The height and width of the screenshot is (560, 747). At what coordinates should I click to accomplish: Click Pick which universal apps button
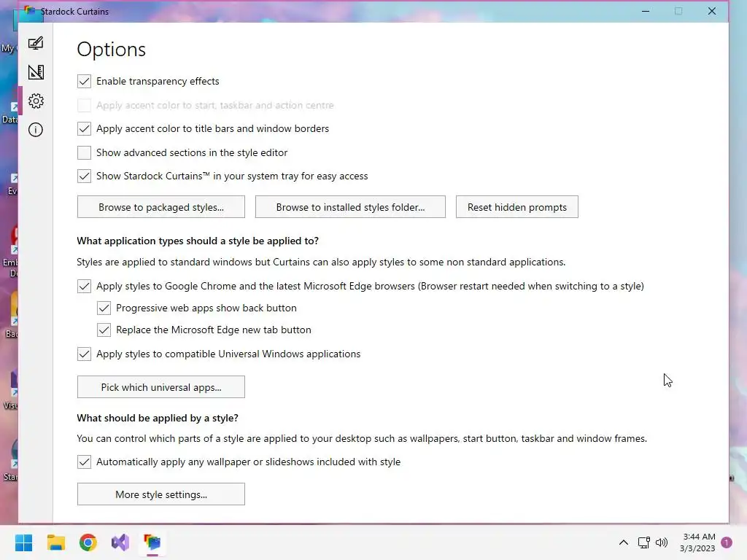point(161,387)
